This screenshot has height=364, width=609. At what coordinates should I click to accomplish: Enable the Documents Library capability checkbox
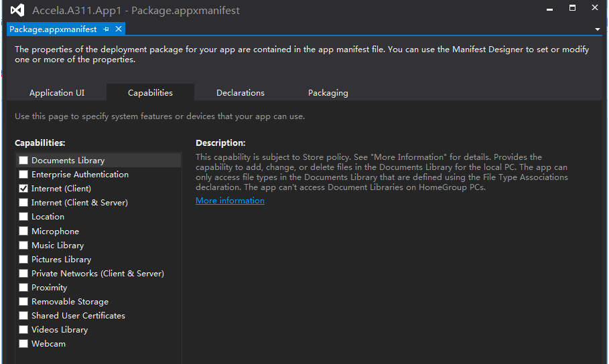23,161
